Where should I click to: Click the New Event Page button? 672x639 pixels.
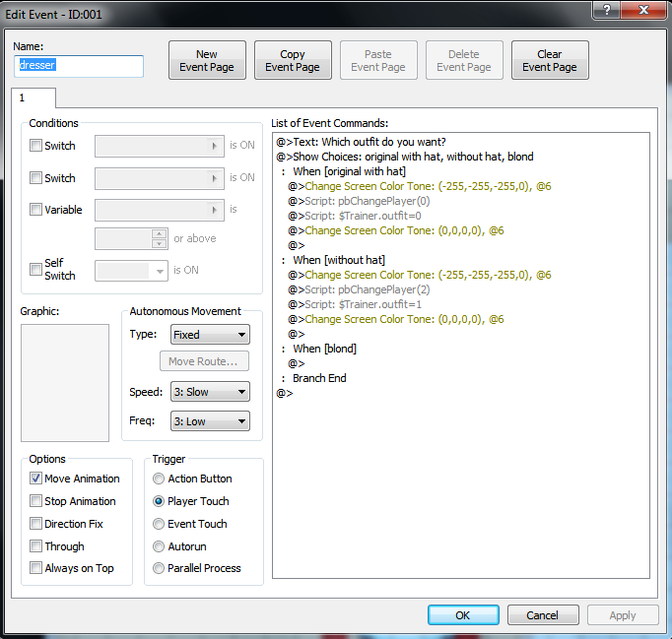coord(207,61)
